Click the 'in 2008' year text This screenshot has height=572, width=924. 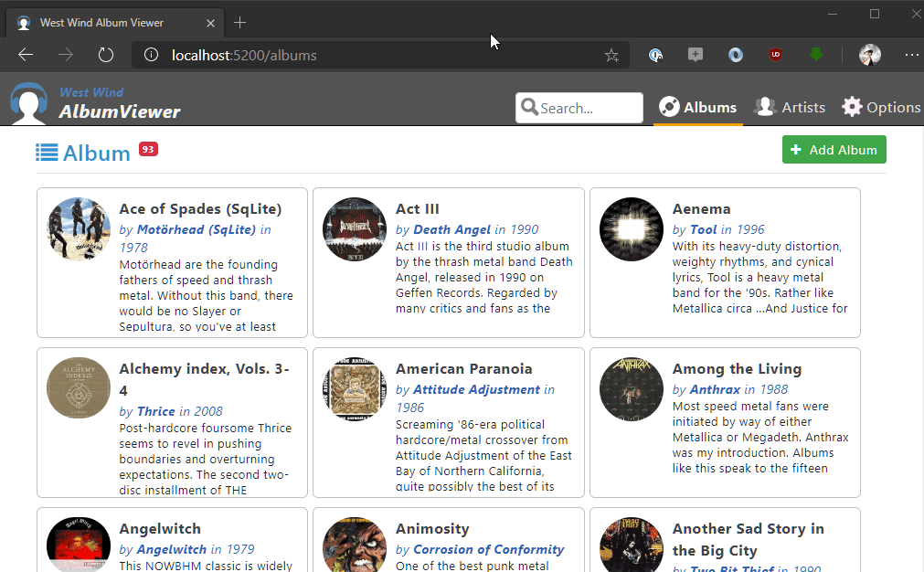[201, 411]
